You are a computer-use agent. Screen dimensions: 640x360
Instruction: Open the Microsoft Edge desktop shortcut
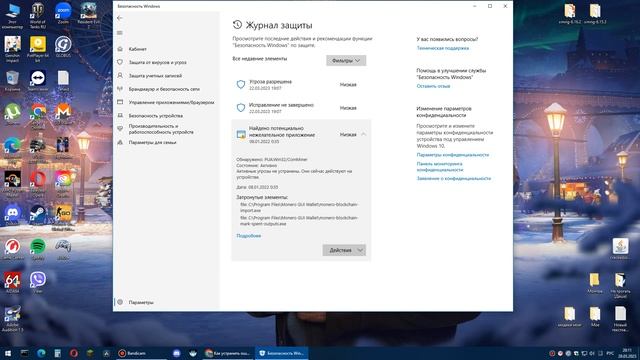13,149
